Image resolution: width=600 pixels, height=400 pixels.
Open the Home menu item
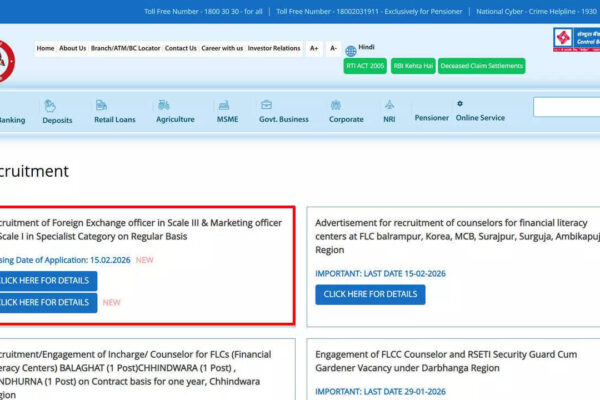(46, 48)
